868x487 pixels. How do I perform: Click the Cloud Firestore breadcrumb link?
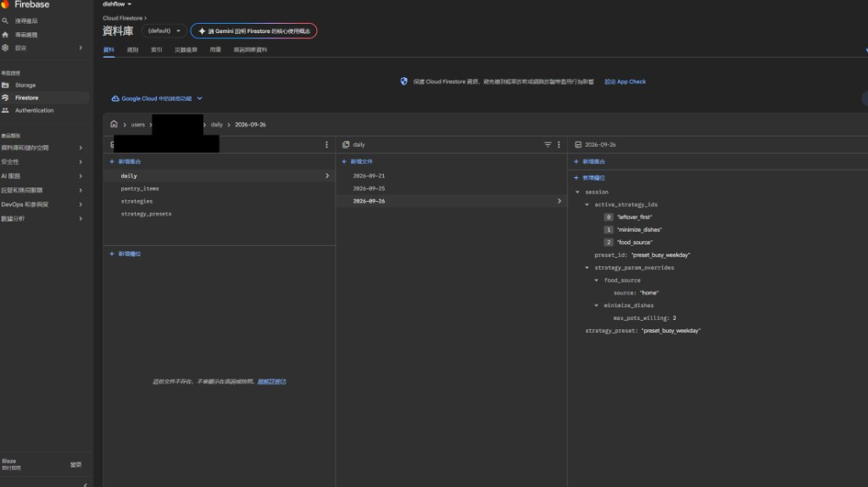122,19
